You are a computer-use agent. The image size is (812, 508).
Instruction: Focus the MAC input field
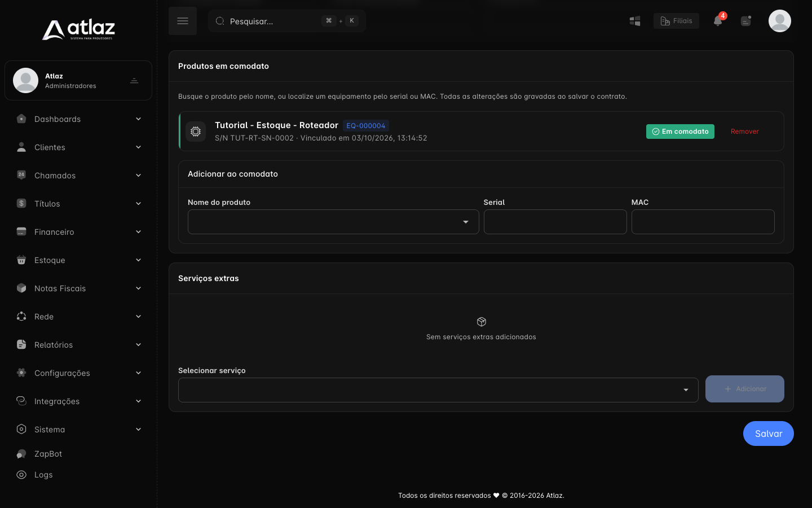[x=703, y=222]
